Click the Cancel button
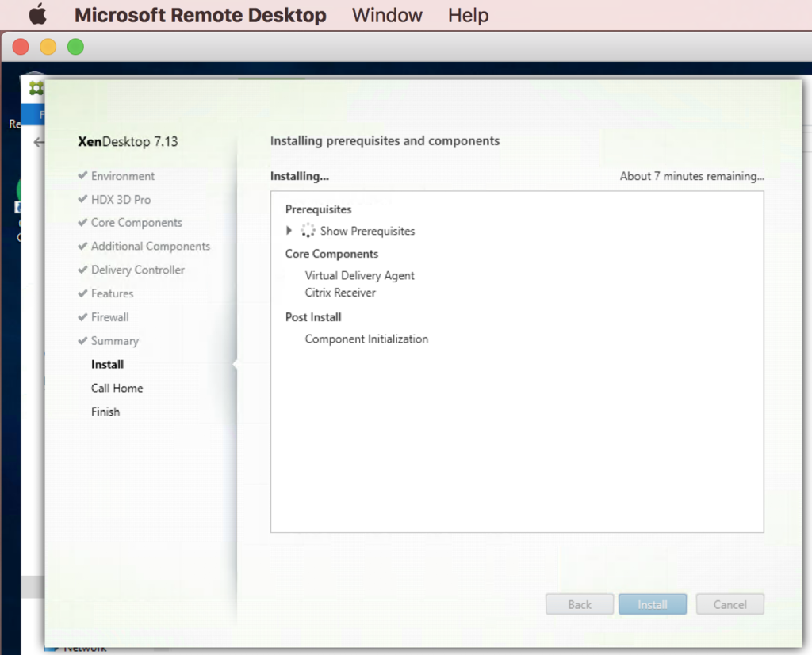This screenshot has height=655, width=812. tap(730, 604)
